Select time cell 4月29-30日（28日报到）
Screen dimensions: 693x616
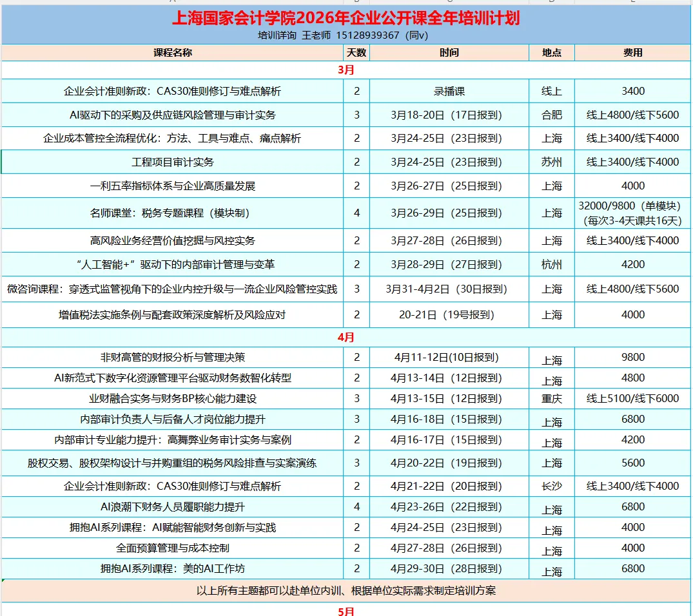coord(449,569)
